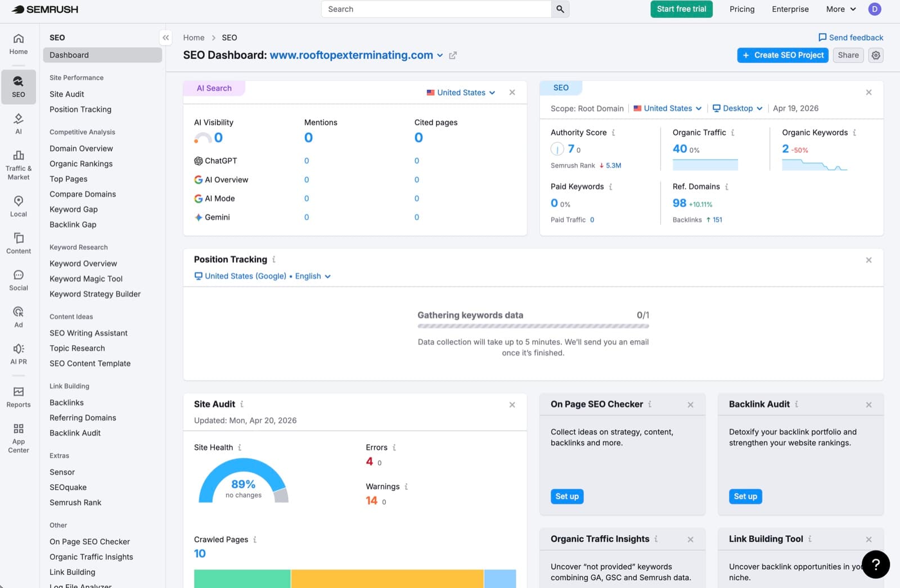The height and width of the screenshot is (588, 900).
Task: Show Authority Score info icon
Action: pyautogui.click(x=613, y=133)
